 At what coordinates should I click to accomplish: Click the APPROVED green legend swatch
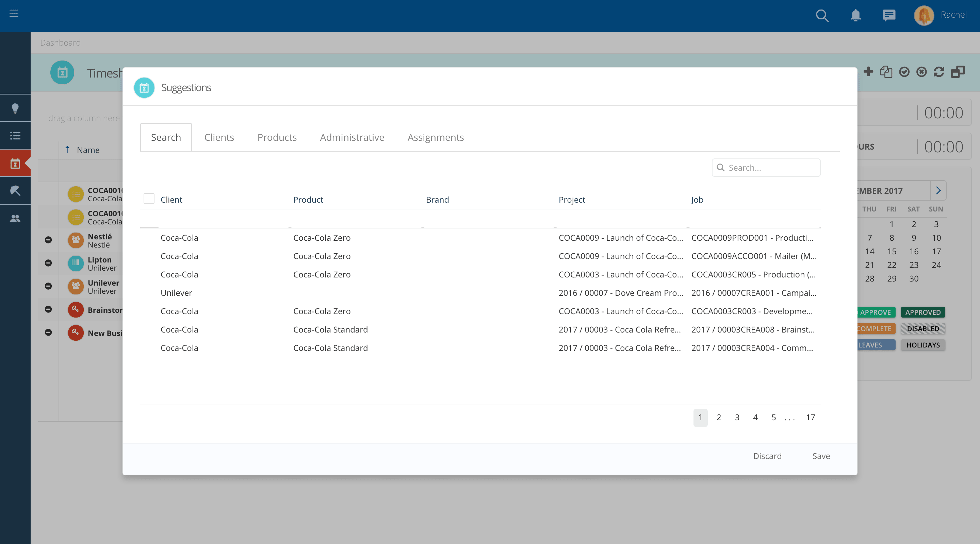tap(923, 312)
